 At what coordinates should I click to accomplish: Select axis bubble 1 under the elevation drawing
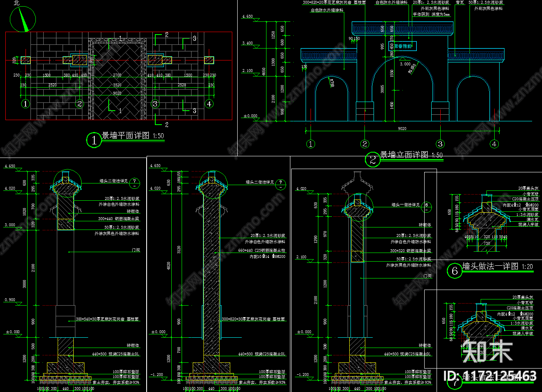click(311, 144)
